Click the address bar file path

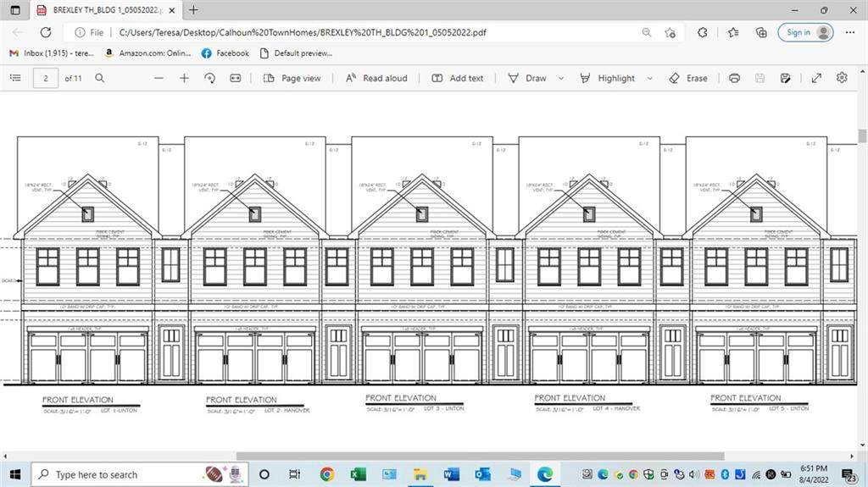[x=303, y=32]
